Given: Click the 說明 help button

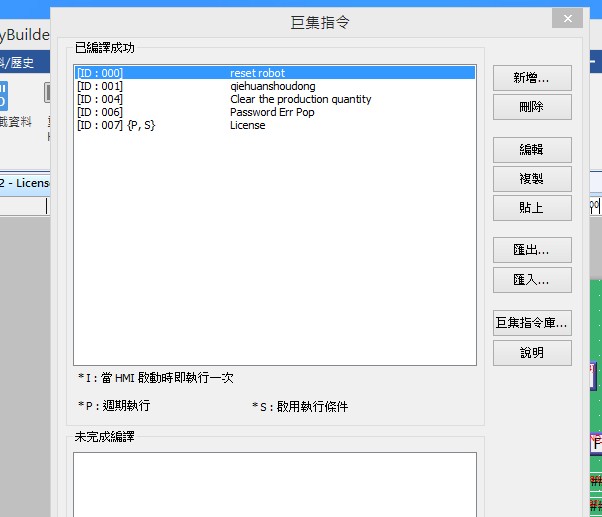Looking at the screenshot, I should tap(532, 353).
